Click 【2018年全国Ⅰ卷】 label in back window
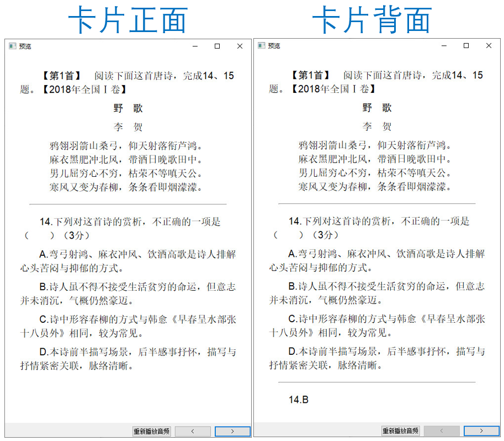 (333, 88)
